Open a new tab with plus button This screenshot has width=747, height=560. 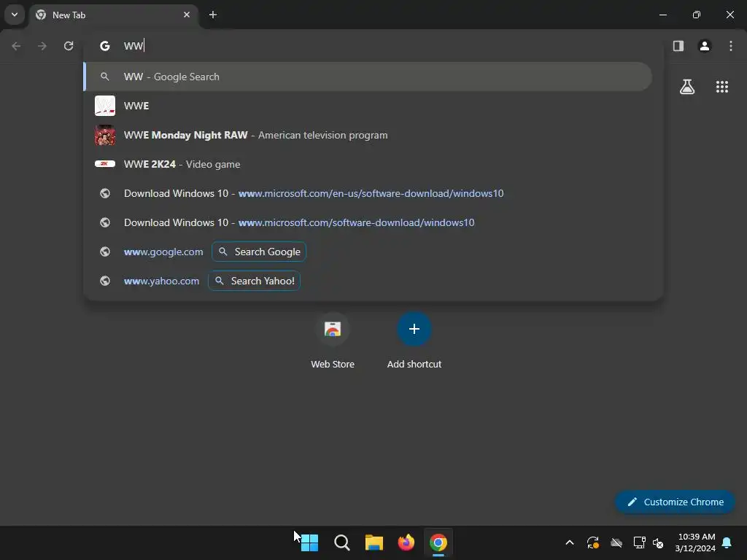tap(213, 15)
